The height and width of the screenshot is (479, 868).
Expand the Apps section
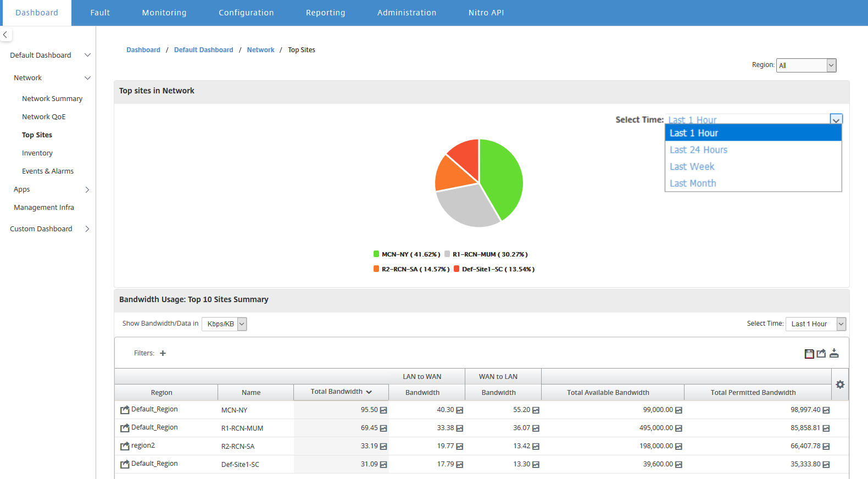pyautogui.click(x=87, y=190)
